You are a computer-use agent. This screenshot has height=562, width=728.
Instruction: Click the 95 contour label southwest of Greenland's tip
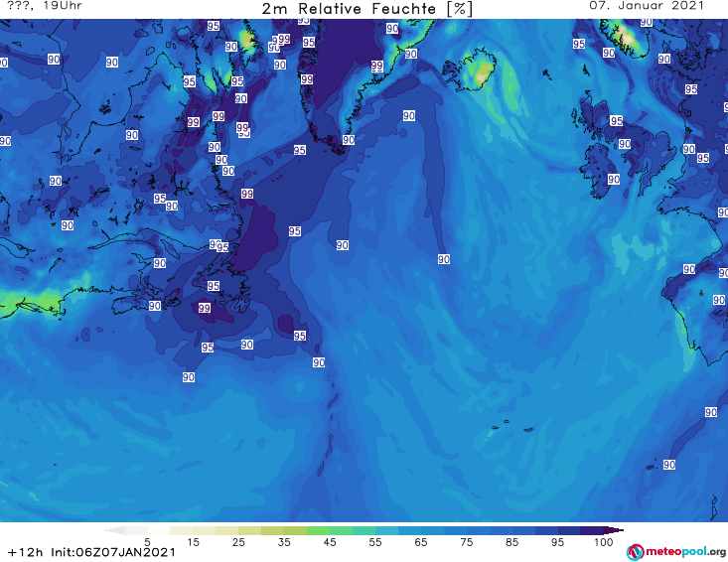tap(300, 150)
